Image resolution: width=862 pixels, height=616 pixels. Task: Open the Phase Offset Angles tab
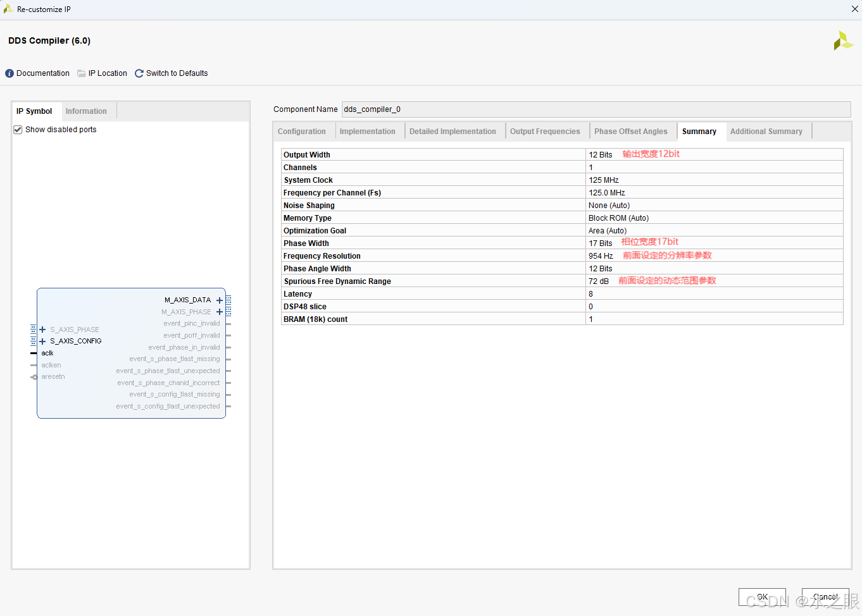click(x=631, y=132)
